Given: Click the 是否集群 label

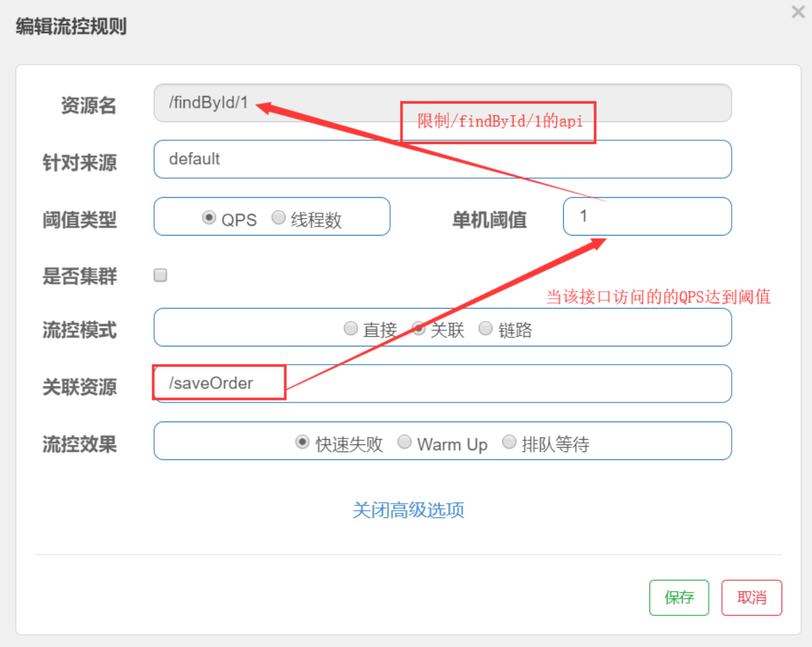Looking at the screenshot, I should 79,276.
